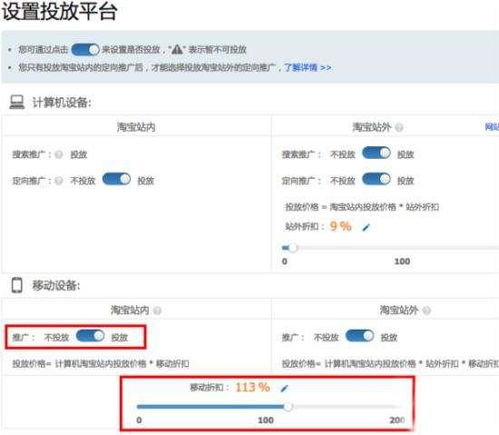Click the 站外折扣 slider handle
Image resolution: width=499 pixels, height=435 pixels.
292,248
